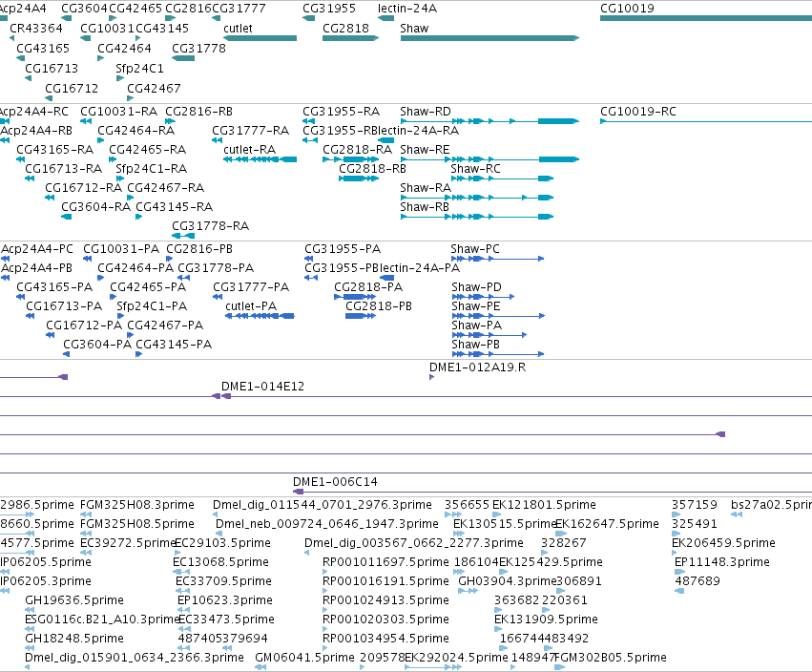This screenshot has height=672, width=812.
Task: Select the Shaw-RA transcript
Action: (x=477, y=198)
